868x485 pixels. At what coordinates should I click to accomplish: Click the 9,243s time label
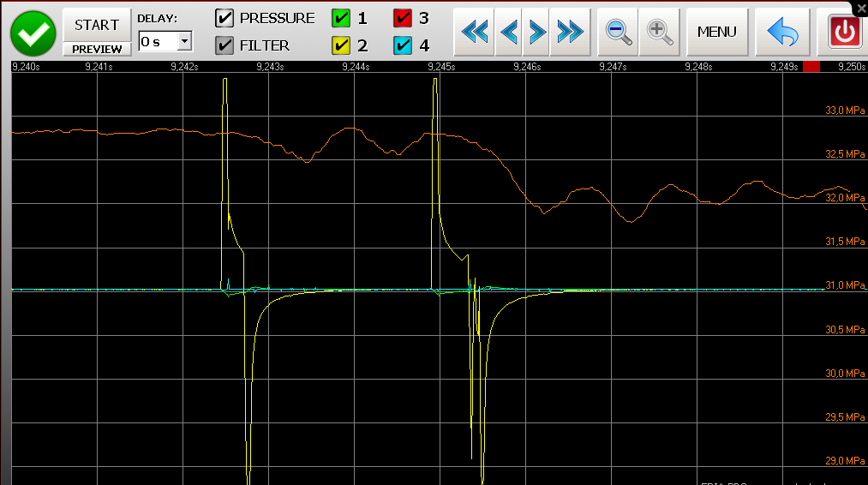[x=270, y=67]
